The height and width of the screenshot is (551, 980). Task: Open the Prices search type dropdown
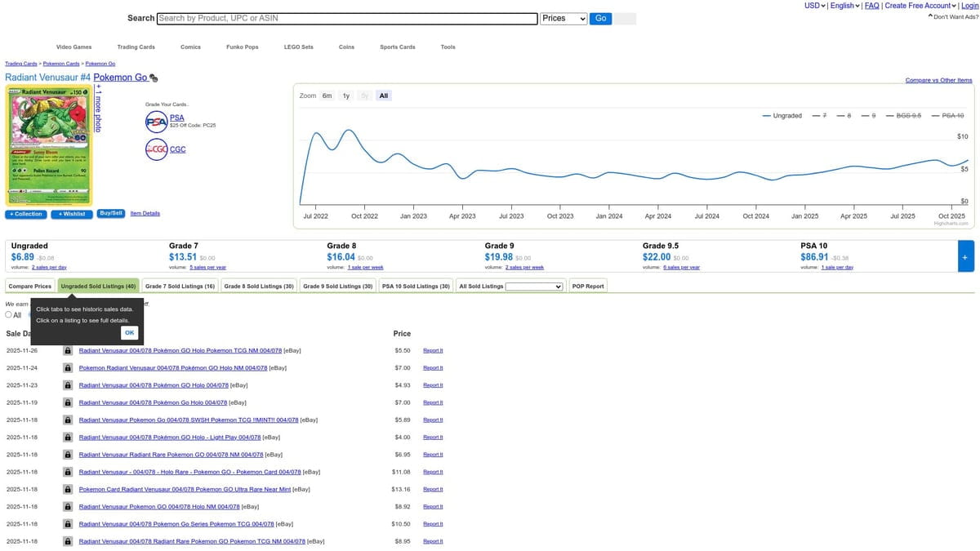pos(563,18)
